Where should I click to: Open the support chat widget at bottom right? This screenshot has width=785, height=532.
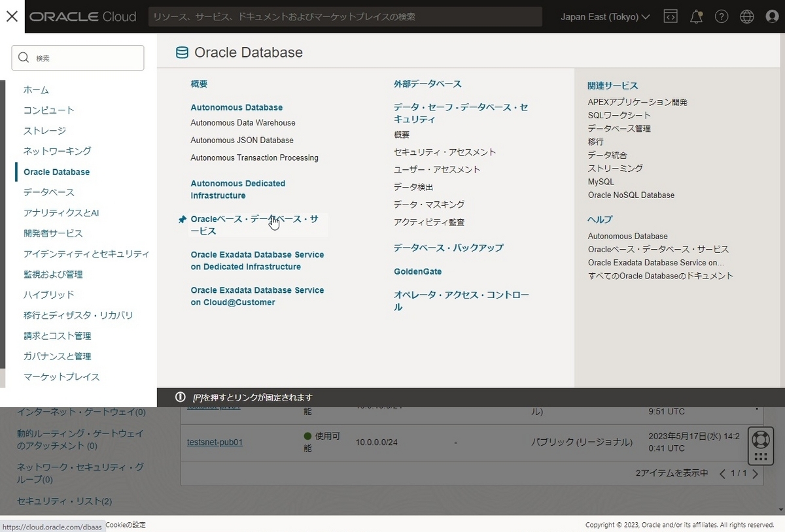tap(760, 445)
